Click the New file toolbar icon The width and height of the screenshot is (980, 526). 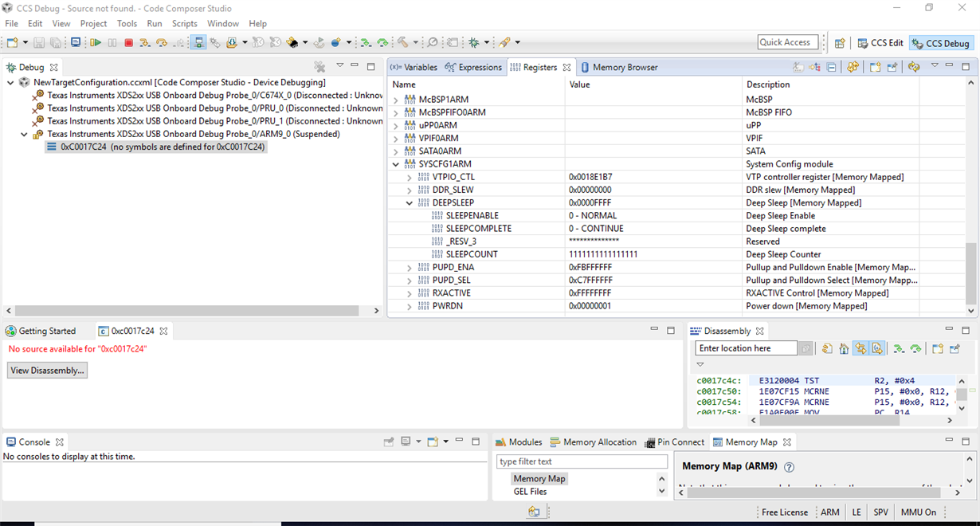pyautogui.click(x=13, y=42)
